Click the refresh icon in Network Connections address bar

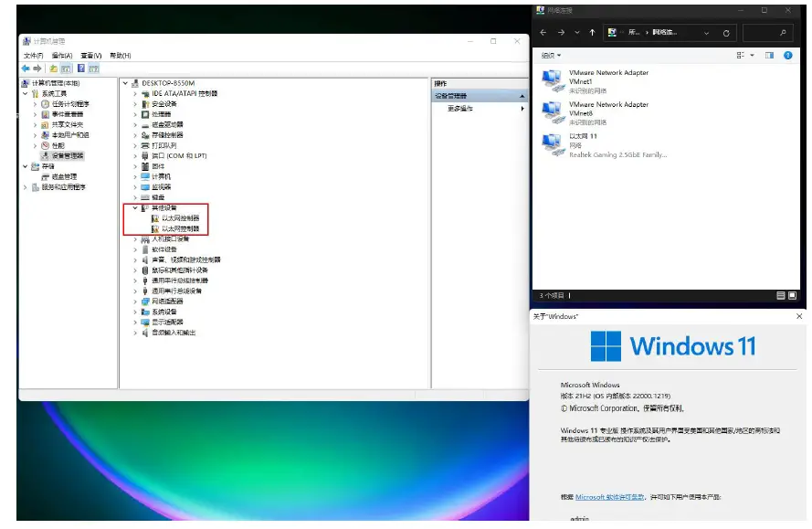click(726, 33)
